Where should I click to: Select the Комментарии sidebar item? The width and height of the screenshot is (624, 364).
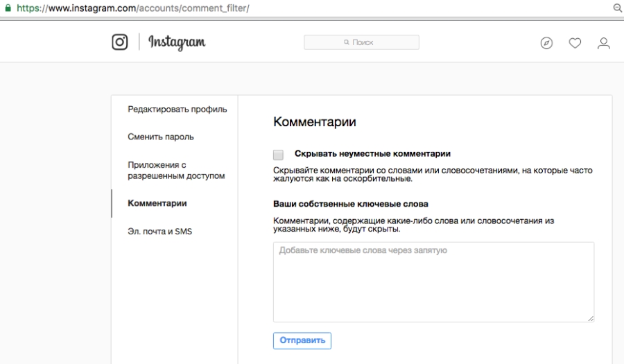157,203
